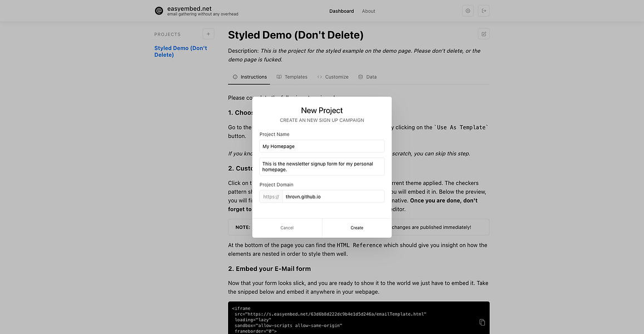
Task: Switch to the Templates tab
Action: [x=296, y=77]
